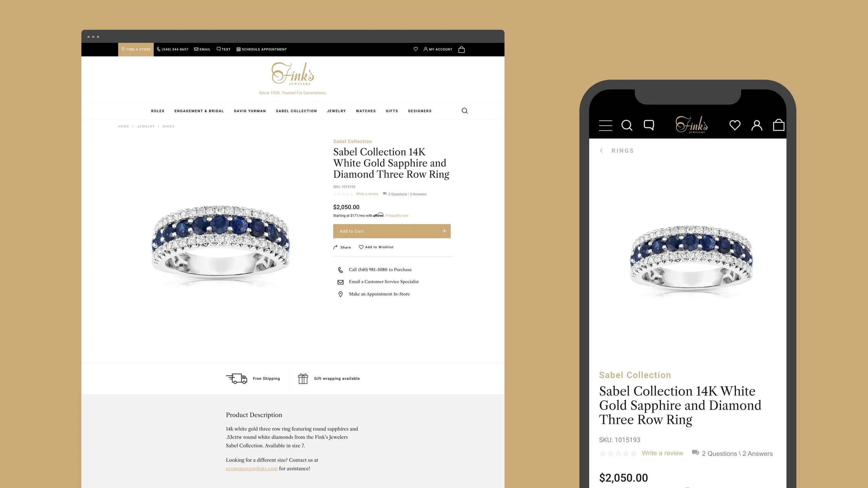Open mobile account person icon
This screenshot has width=868, height=488.
click(x=757, y=125)
